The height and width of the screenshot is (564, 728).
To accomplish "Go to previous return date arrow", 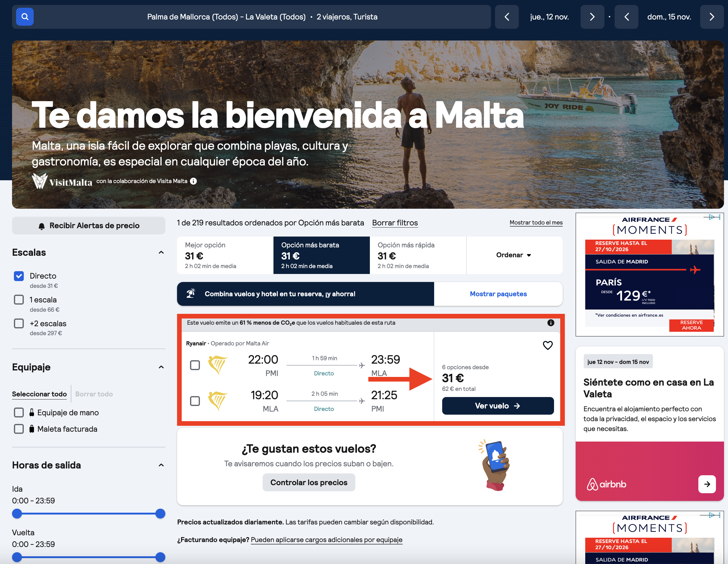I will click(626, 17).
